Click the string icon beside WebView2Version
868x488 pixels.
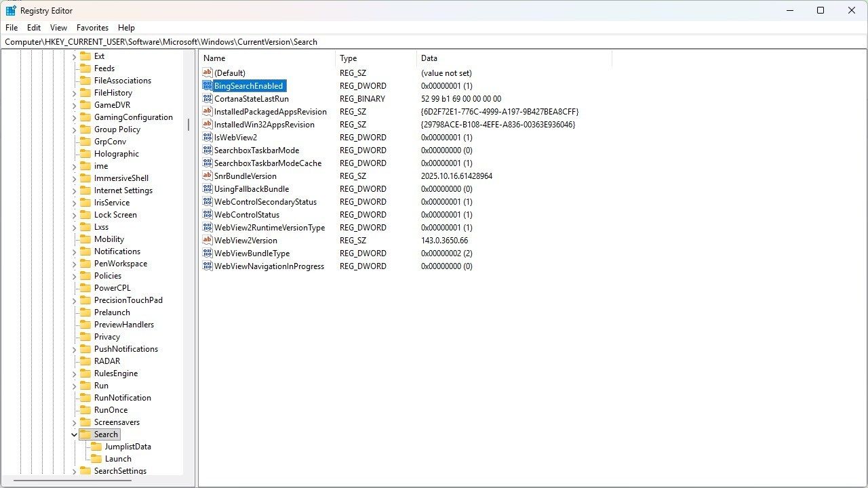(x=208, y=241)
